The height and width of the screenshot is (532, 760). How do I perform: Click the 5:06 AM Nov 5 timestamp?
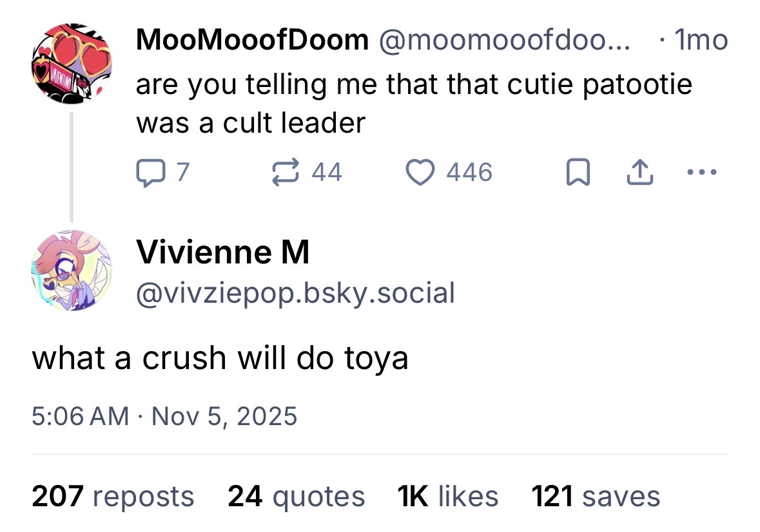[164, 416]
